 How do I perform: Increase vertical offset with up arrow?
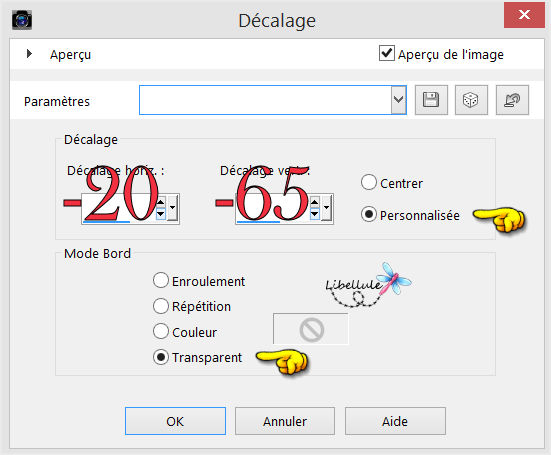(x=315, y=202)
